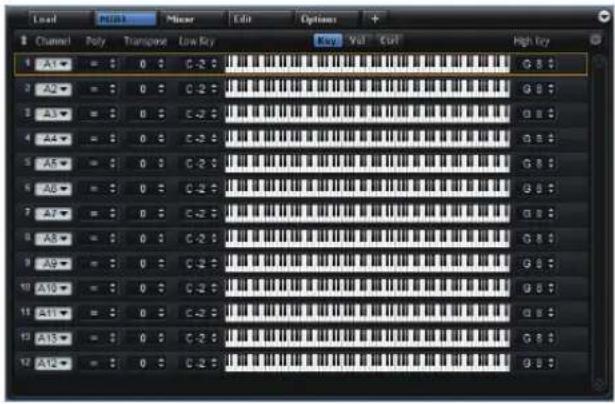Adjust High Key stepper arrows in part 1
Screen dimensions: 615x404
(551, 64)
